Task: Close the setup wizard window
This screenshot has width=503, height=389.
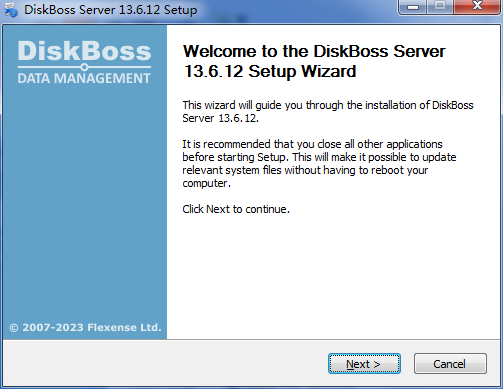Action: pos(477,7)
